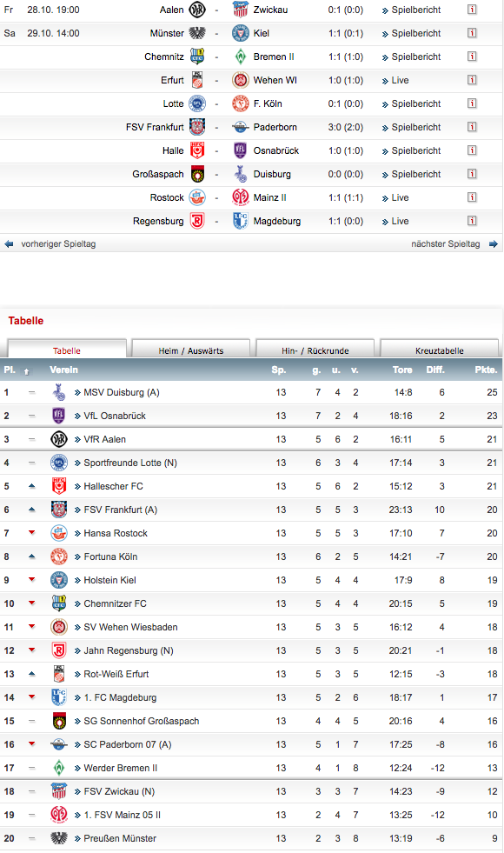The image size is (504, 853).
Task: Click the Fortuna Köln crest in the table
Action: [x=59, y=556]
